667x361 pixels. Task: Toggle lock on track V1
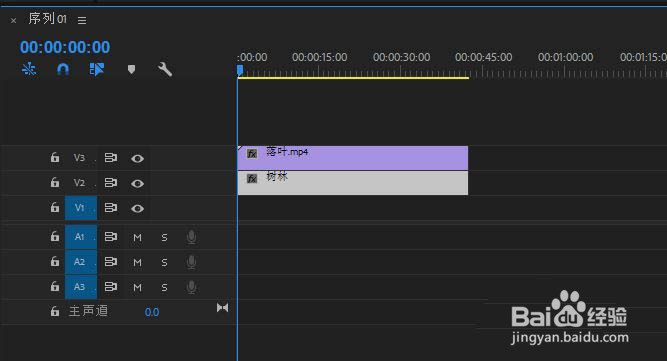(x=55, y=208)
